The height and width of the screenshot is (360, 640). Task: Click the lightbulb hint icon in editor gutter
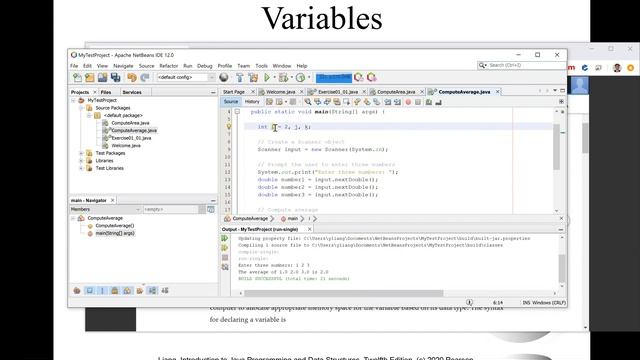coord(229,127)
